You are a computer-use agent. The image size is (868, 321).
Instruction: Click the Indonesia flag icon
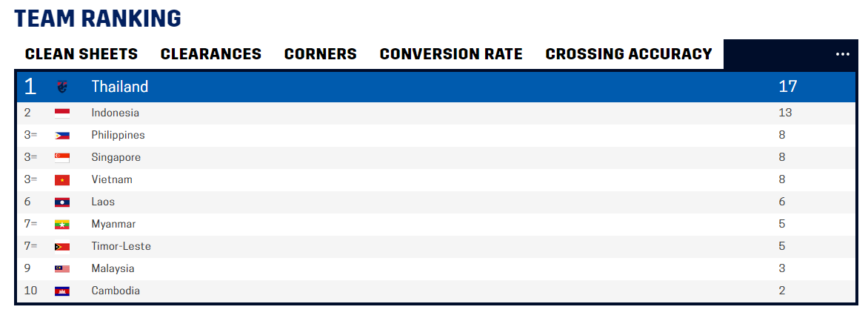62,113
